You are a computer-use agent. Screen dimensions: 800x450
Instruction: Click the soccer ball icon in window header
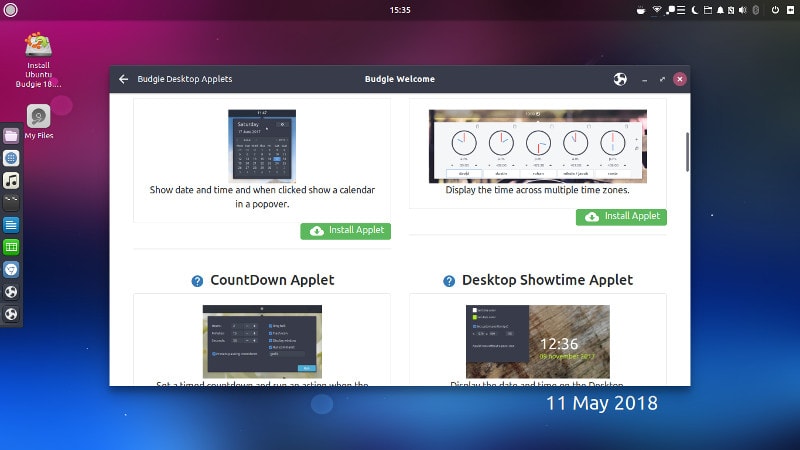point(620,79)
